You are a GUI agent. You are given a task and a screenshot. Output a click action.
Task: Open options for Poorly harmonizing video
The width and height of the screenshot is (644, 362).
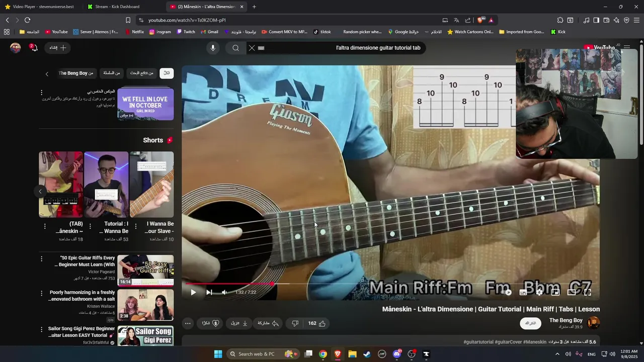pos(42,293)
